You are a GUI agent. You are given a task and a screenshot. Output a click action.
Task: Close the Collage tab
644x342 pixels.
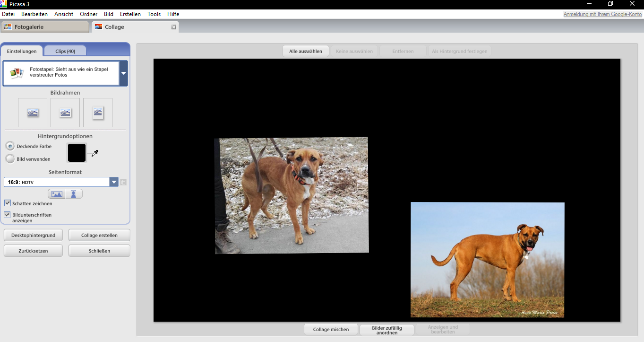pyautogui.click(x=174, y=27)
